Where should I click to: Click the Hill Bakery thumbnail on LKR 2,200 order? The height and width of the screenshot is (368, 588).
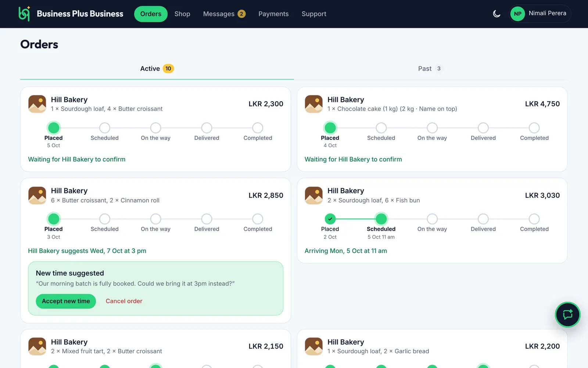314,346
